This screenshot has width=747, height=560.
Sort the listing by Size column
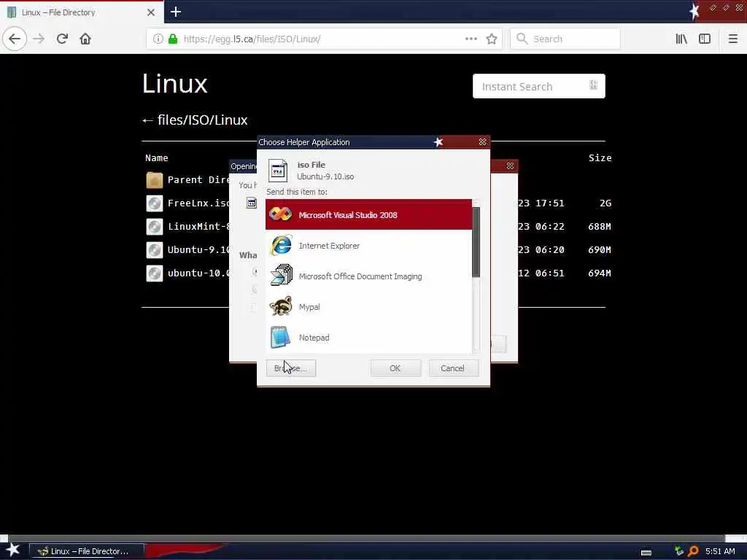point(600,158)
